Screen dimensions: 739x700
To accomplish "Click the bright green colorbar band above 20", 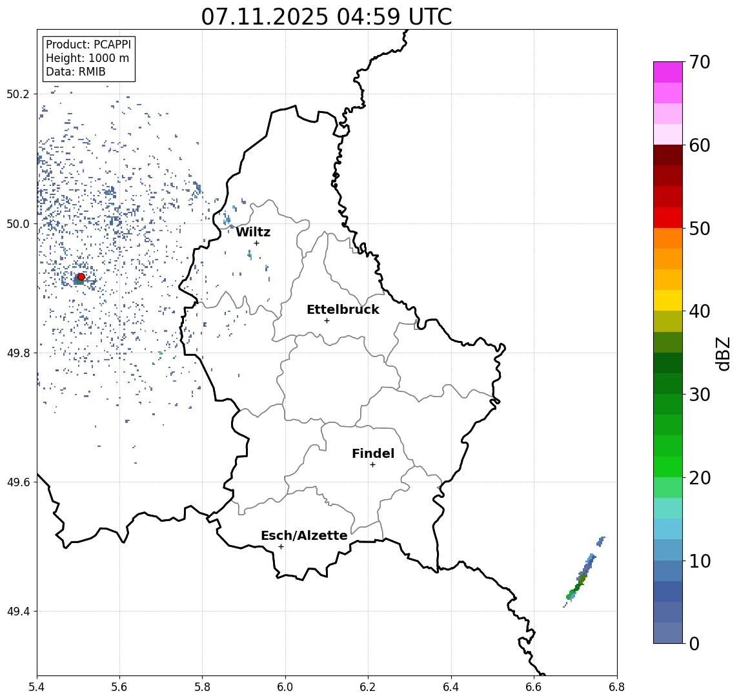I will coord(668,467).
